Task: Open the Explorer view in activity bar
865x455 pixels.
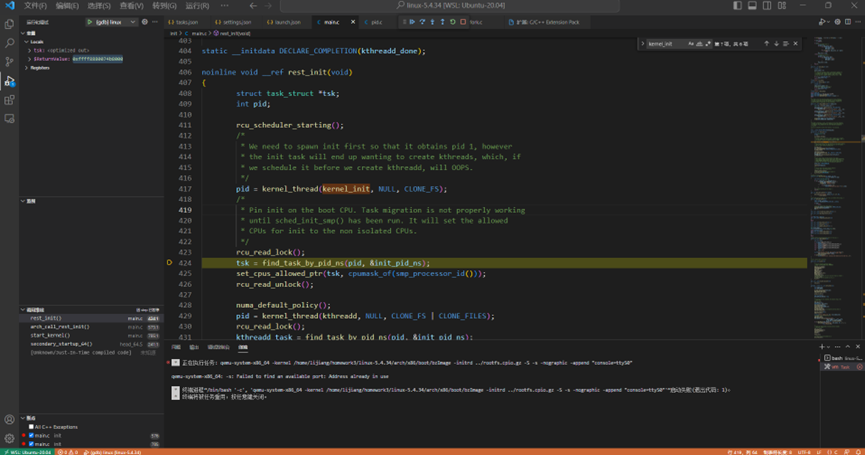Action: pyautogui.click(x=10, y=24)
